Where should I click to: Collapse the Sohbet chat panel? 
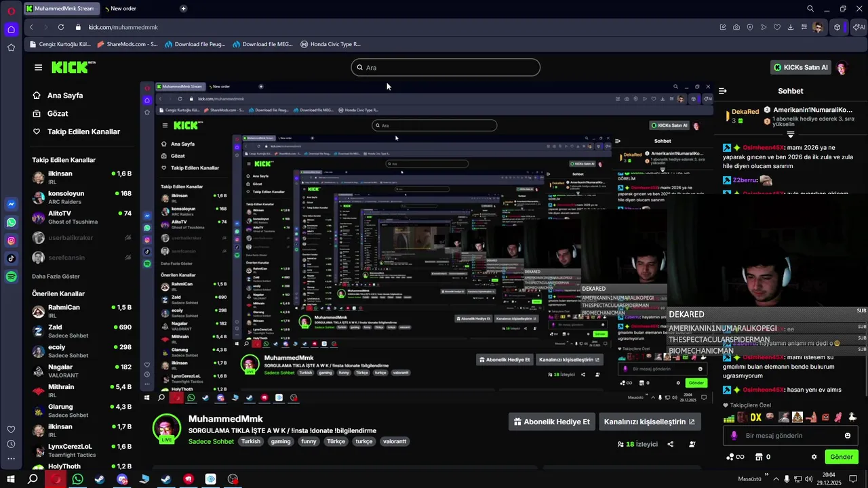[x=723, y=91]
